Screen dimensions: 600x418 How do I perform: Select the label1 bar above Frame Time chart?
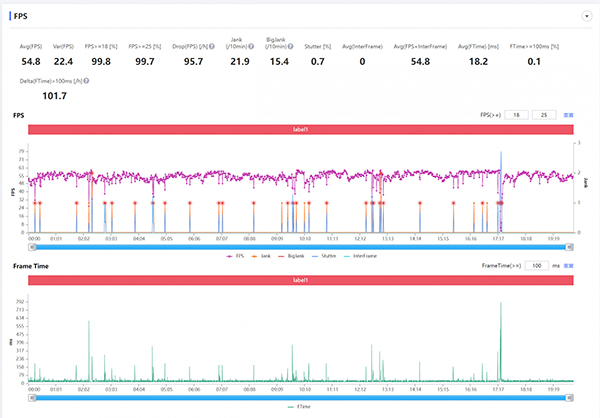tap(300, 280)
